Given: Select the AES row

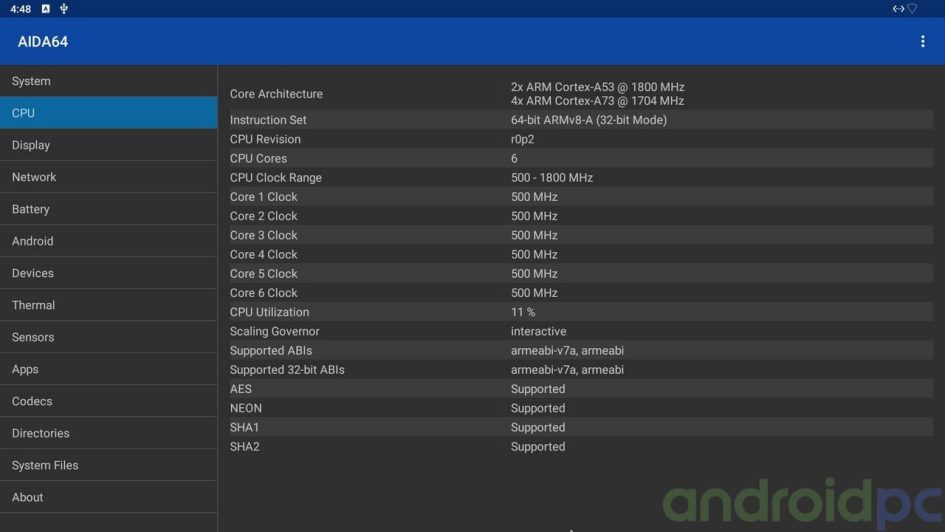Looking at the screenshot, I should [581, 389].
